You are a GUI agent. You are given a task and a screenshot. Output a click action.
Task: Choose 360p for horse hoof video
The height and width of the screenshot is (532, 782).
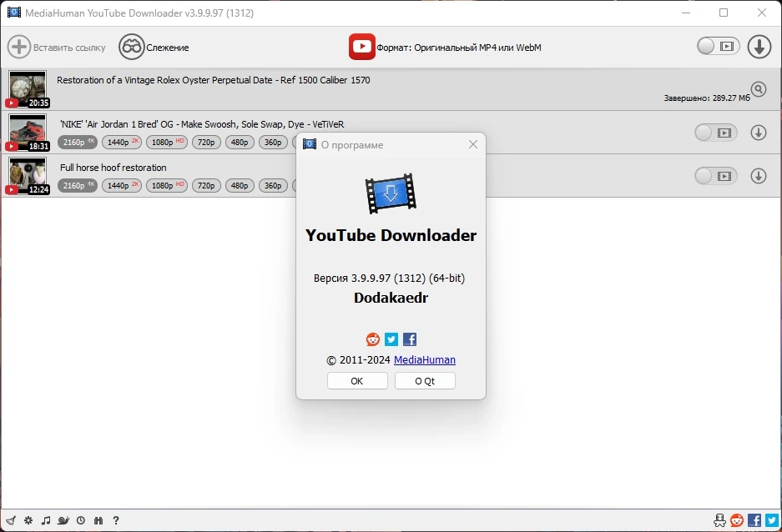(x=273, y=186)
